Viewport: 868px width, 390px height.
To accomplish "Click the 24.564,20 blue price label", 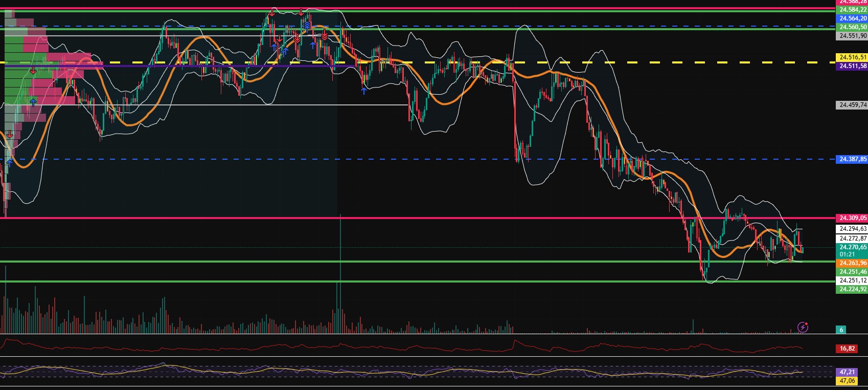I will click(852, 18).
